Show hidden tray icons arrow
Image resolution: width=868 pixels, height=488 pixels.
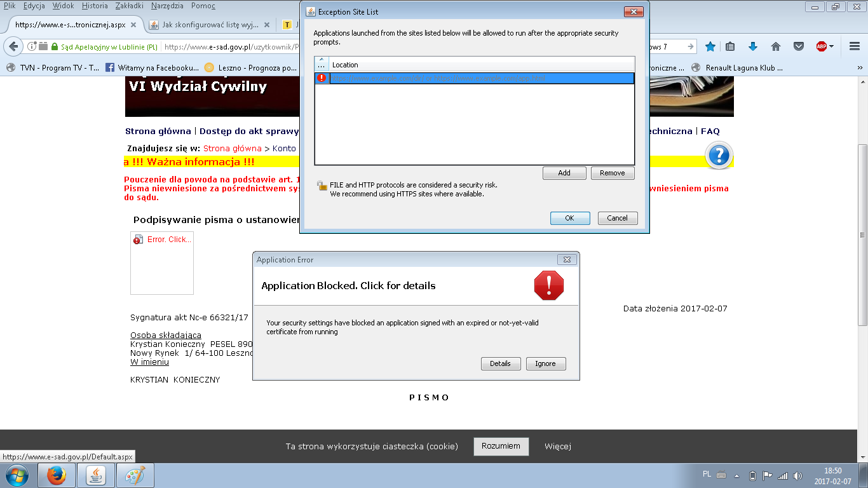(737, 475)
